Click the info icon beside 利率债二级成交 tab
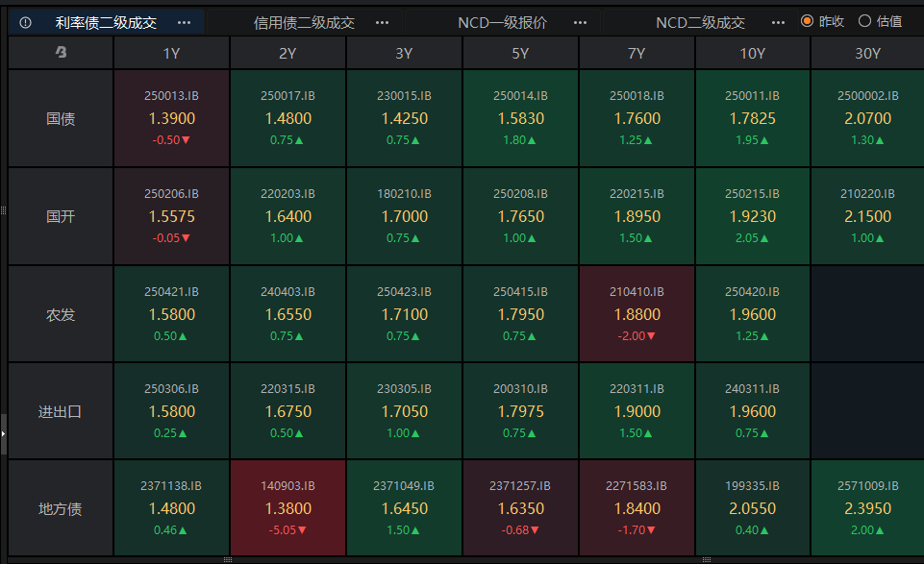The height and width of the screenshot is (564, 924). tap(24, 21)
